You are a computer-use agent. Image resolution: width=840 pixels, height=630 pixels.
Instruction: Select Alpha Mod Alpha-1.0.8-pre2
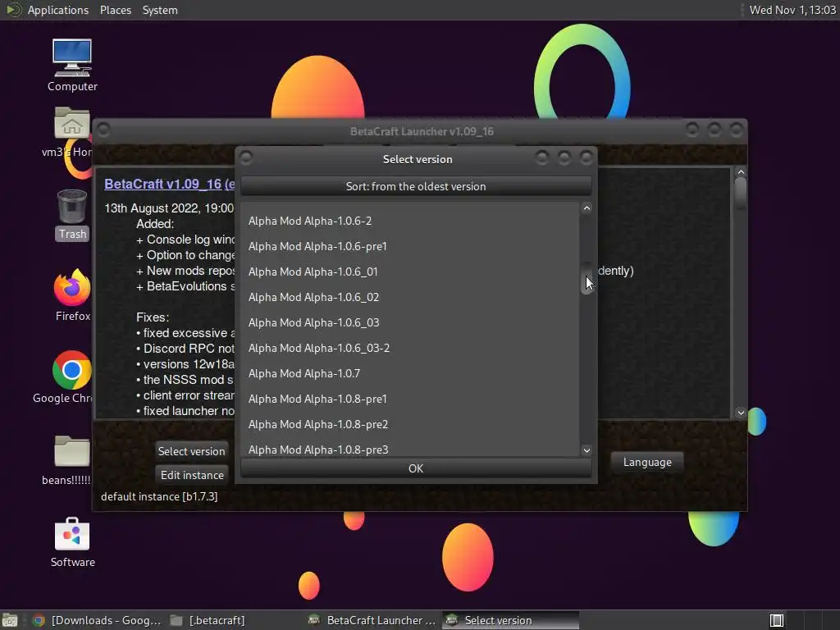pyautogui.click(x=410, y=424)
